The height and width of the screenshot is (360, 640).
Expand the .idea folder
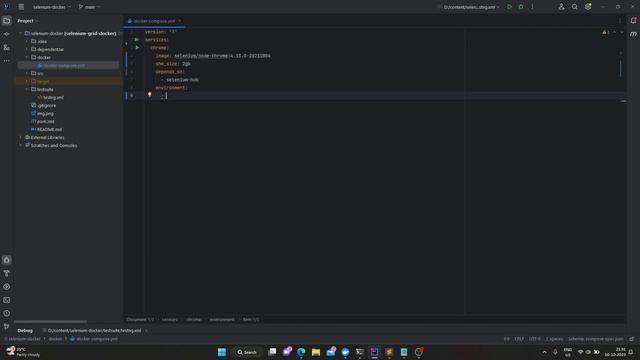tap(27, 41)
